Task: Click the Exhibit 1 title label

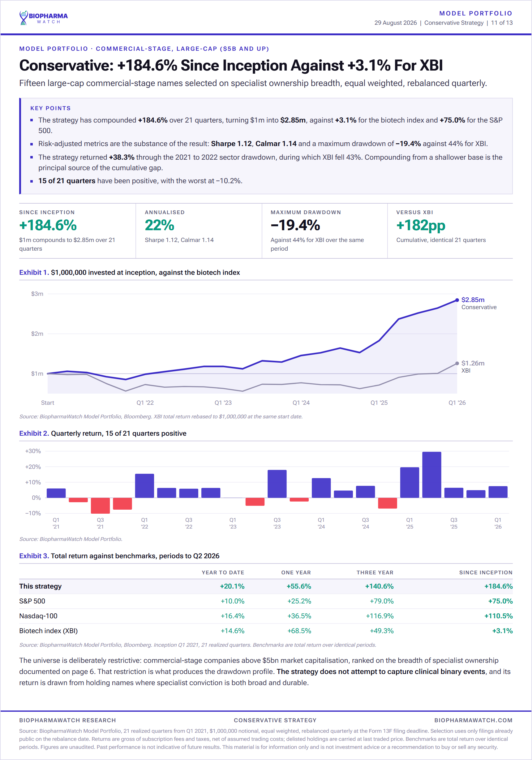Action: [x=129, y=272]
